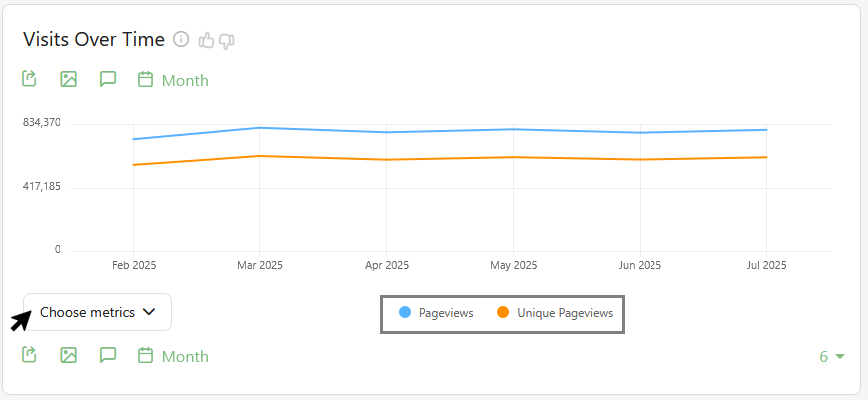Click the blue Pageviews legend dot

[x=405, y=312]
